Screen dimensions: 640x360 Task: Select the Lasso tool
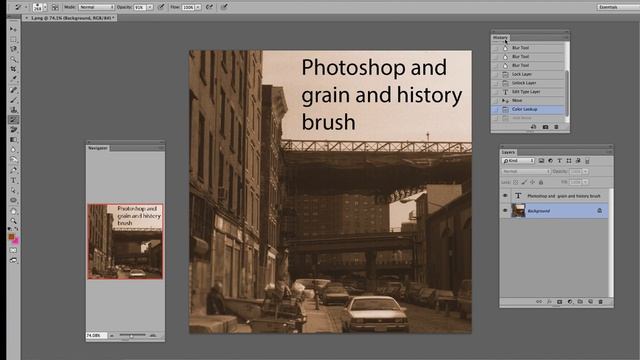click(13, 49)
